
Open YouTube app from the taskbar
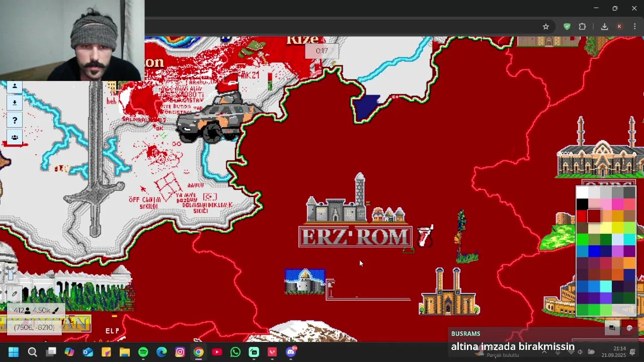tap(217, 352)
